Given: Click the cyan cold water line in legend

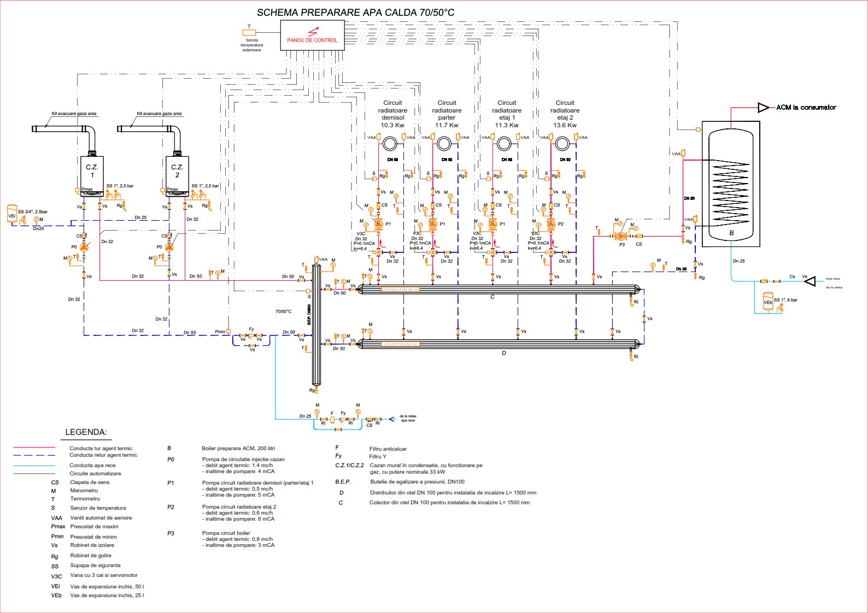Looking at the screenshot, I should click(x=34, y=465).
